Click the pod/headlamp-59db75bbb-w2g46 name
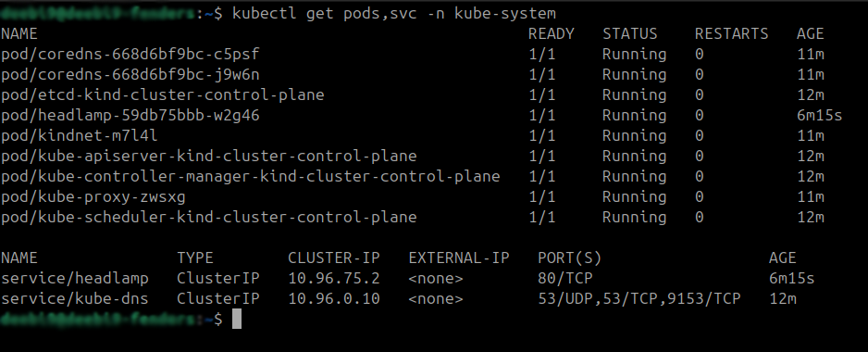This screenshot has height=352, width=868. [x=130, y=116]
